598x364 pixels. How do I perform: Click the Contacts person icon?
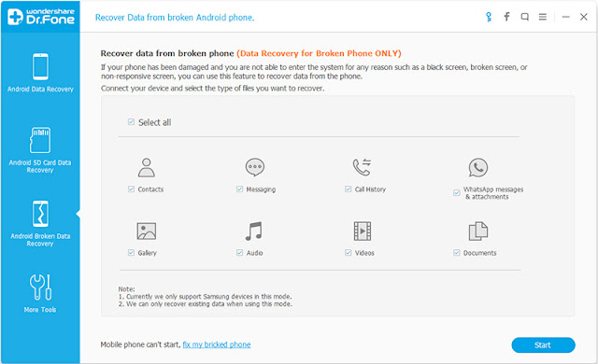tap(147, 167)
